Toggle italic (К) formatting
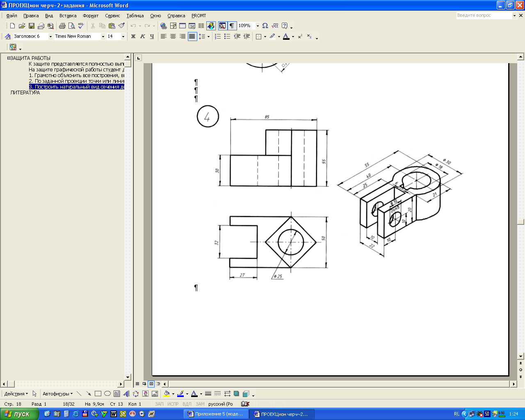This screenshot has width=525, height=420. click(x=143, y=37)
